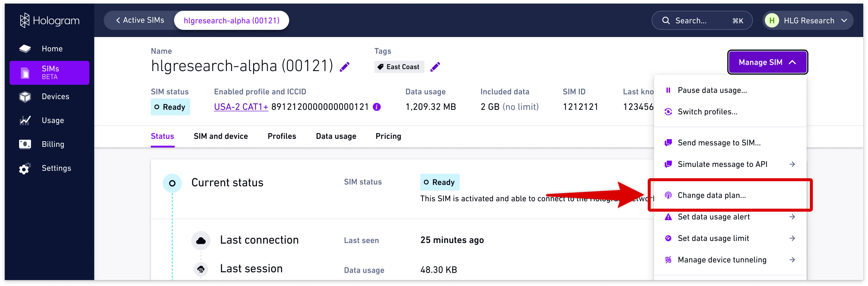The height and width of the screenshot is (286, 868).
Task: Select Change data plan...
Action: 730,195
